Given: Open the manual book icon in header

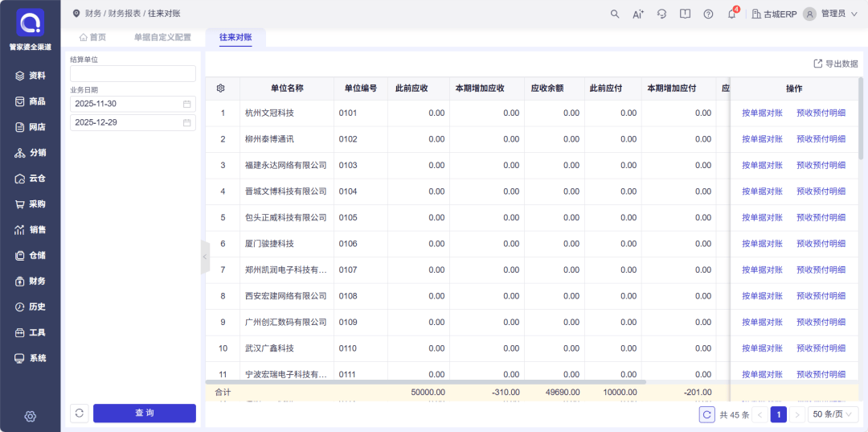Looking at the screenshot, I should pyautogui.click(x=685, y=14).
